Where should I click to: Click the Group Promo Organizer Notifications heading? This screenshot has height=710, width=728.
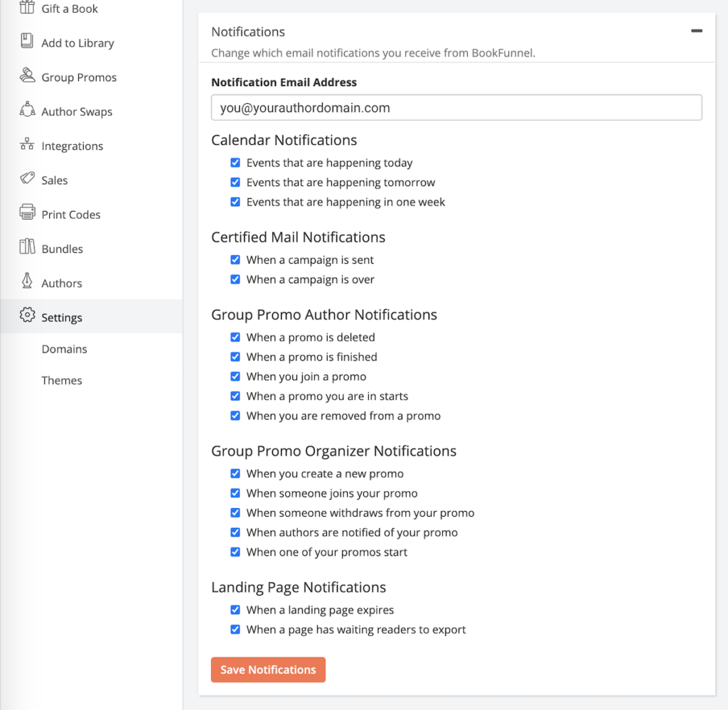tap(334, 451)
